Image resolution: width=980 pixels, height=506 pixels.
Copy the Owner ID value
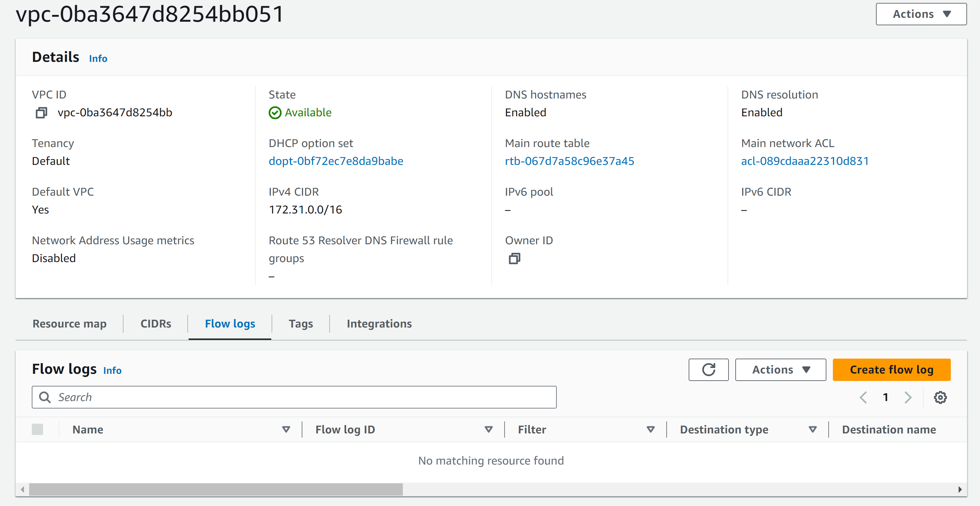pyautogui.click(x=514, y=259)
